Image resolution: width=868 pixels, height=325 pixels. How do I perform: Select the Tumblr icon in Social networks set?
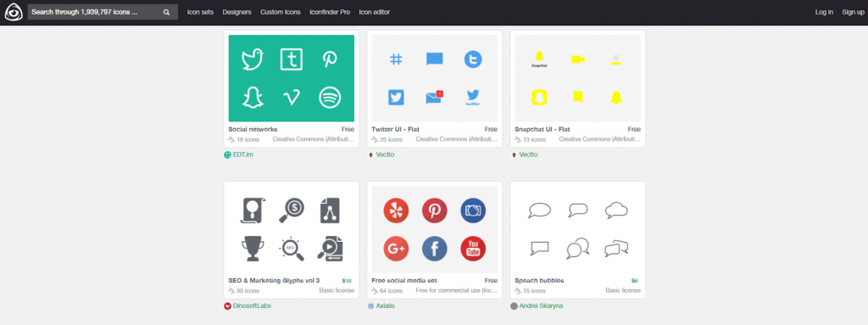click(292, 59)
